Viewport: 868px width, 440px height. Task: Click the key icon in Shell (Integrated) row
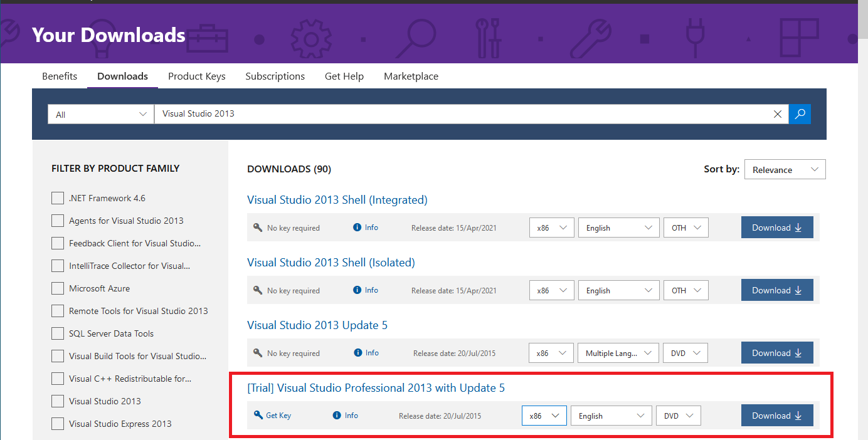coord(258,228)
